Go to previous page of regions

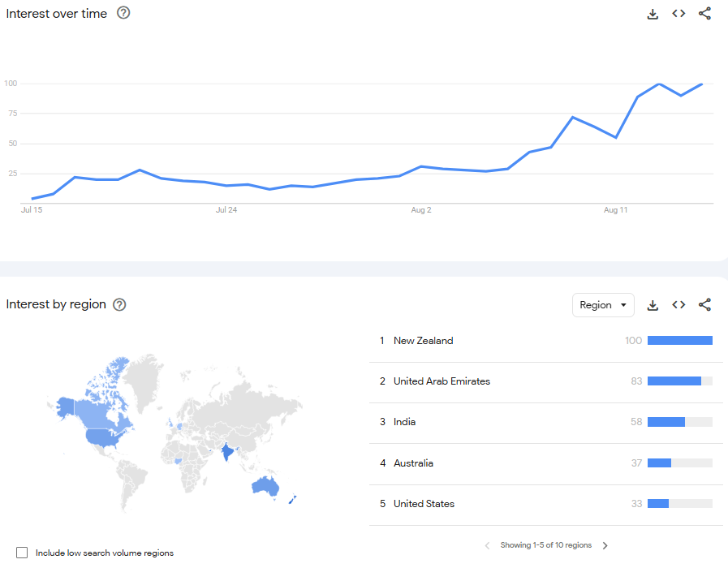click(487, 545)
